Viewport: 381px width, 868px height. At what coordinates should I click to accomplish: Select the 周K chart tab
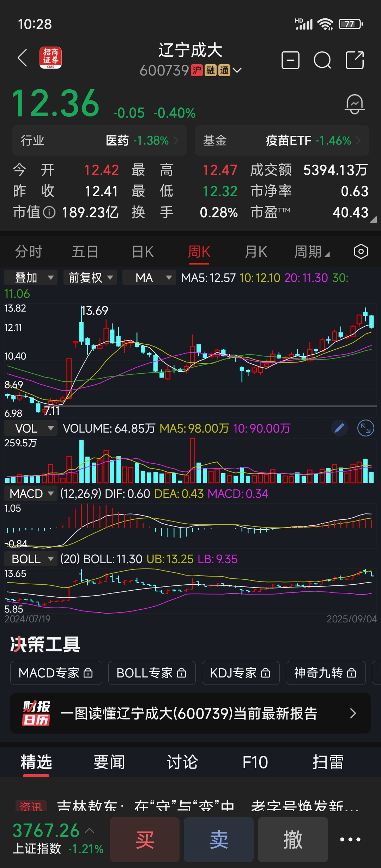[x=199, y=252]
